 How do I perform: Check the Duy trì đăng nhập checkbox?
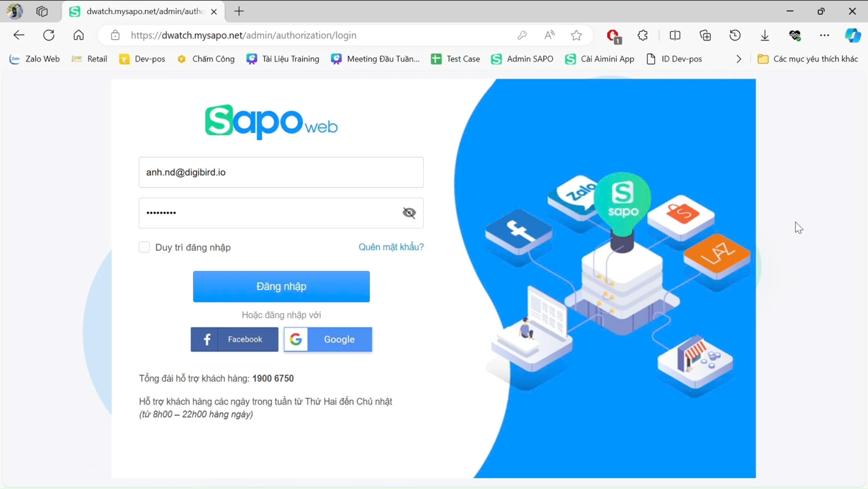(144, 247)
